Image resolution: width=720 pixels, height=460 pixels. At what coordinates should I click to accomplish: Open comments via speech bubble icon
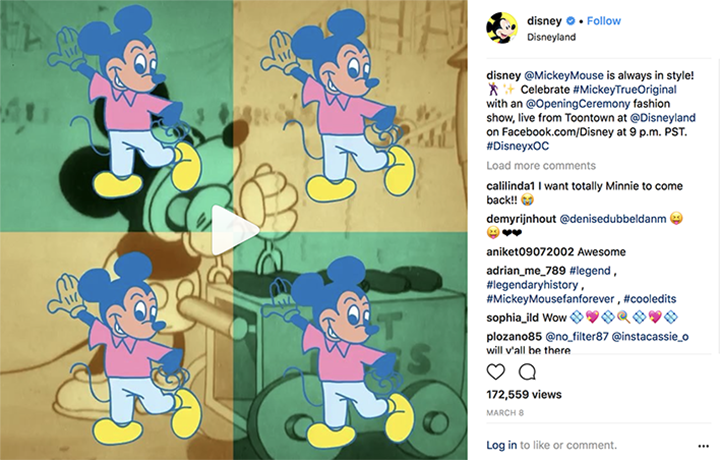coord(527,372)
